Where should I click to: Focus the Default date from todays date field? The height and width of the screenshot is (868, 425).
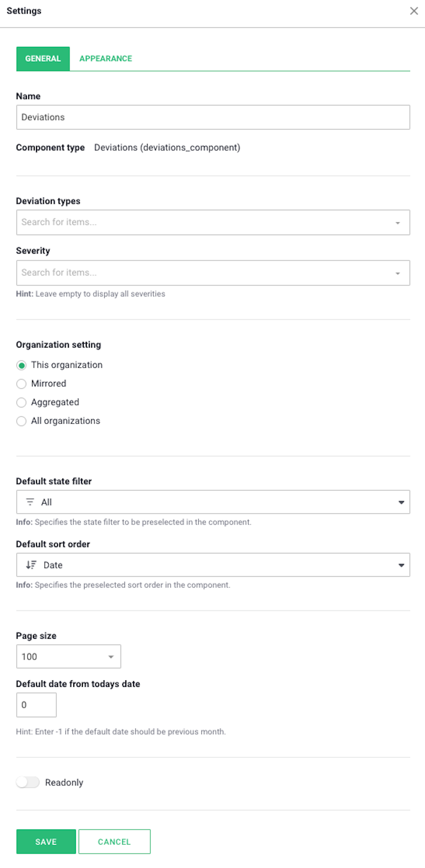click(x=36, y=705)
